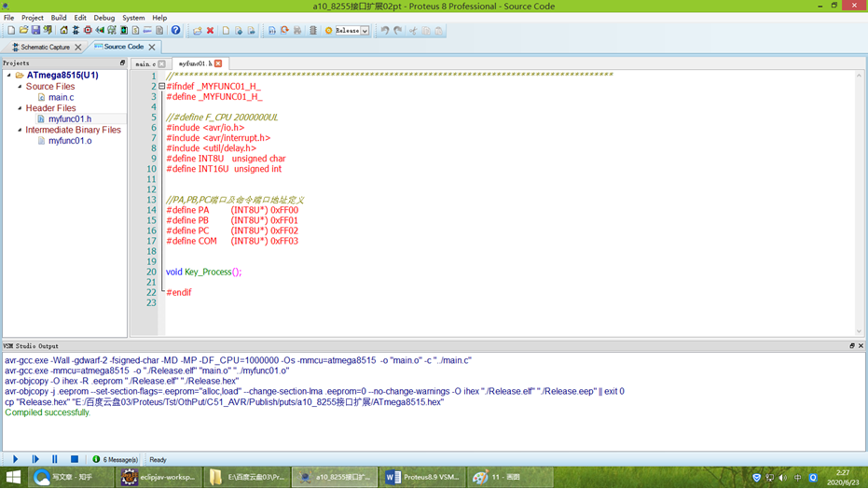Click the Cut scissors icon
Viewport: 868px width, 489px height.
(x=413, y=31)
